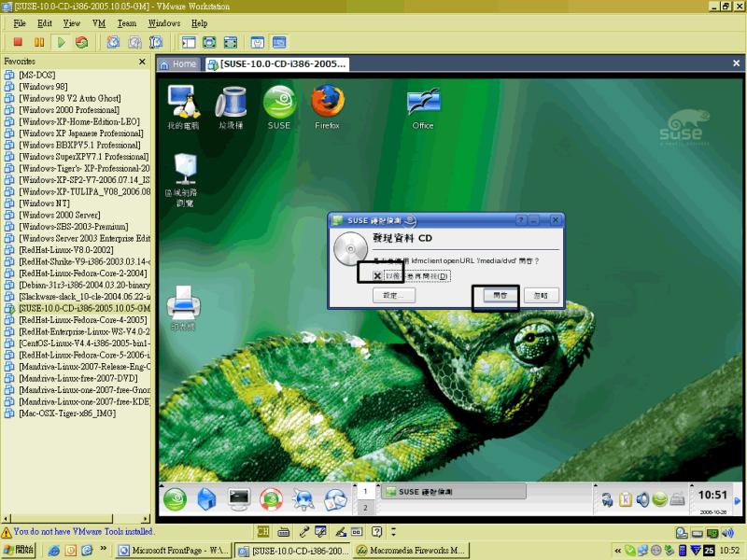This screenshot has height=560, width=747.
Task: Toggle the checkbox in the CD dialog
Action: 377,276
